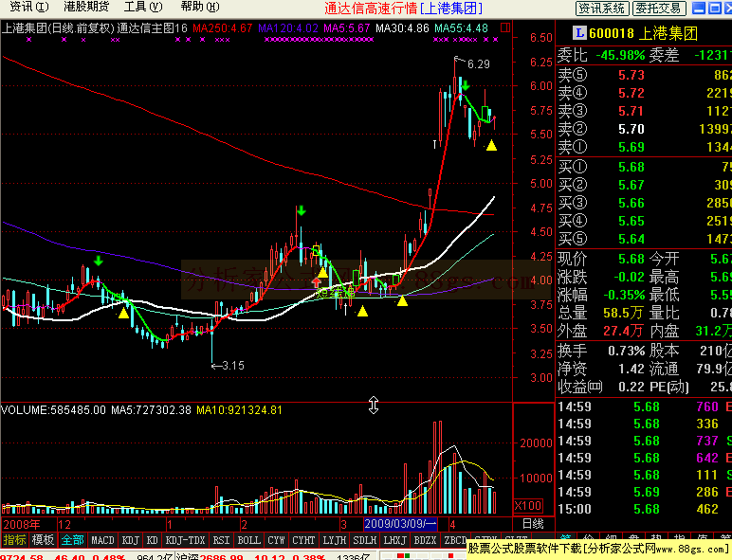
Task: Click the yellow 股票公式股票软件下载 tooltip banner
Action: pyautogui.click(x=598, y=549)
